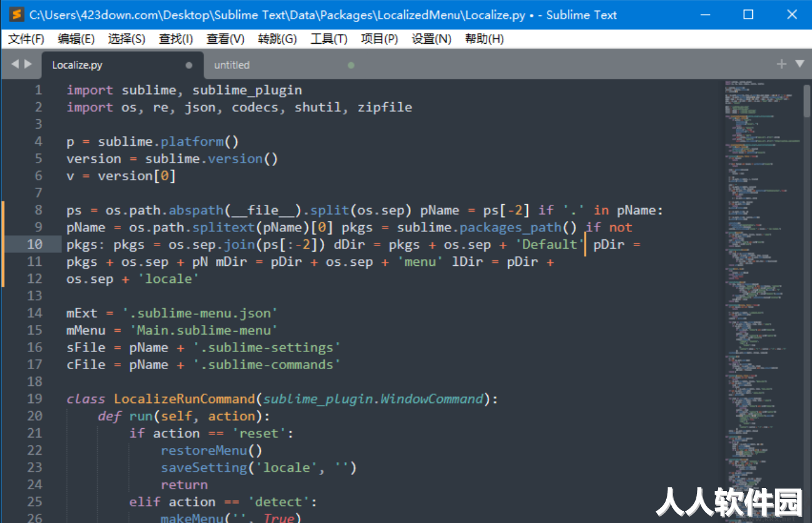Click 'WindowCommand' on line 19
The height and width of the screenshot is (523, 812).
(x=432, y=399)
